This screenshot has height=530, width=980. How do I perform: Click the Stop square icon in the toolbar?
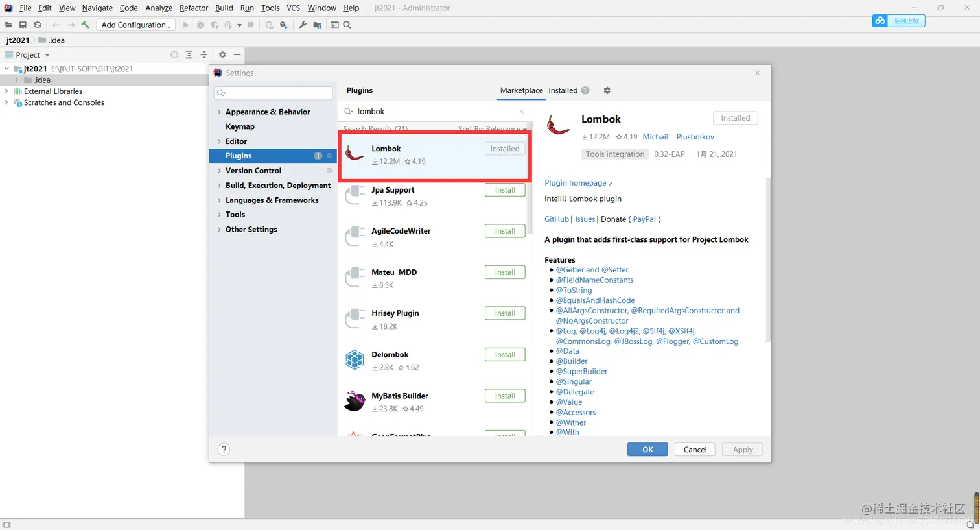point(251,25)
